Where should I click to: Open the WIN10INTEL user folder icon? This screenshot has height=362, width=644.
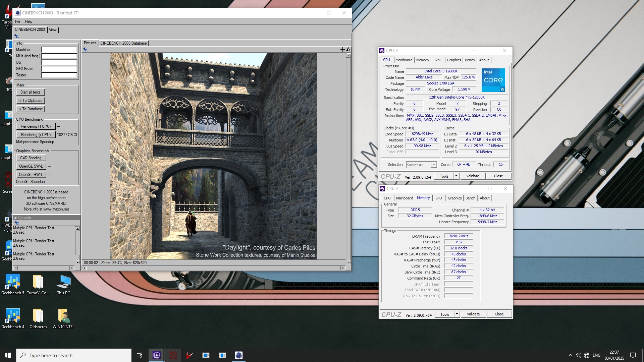pyautogui.click(x=63, y=319)
